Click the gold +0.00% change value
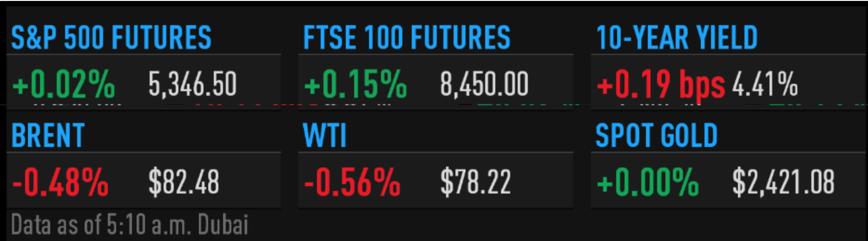868x241 pixels. [648, 182]
